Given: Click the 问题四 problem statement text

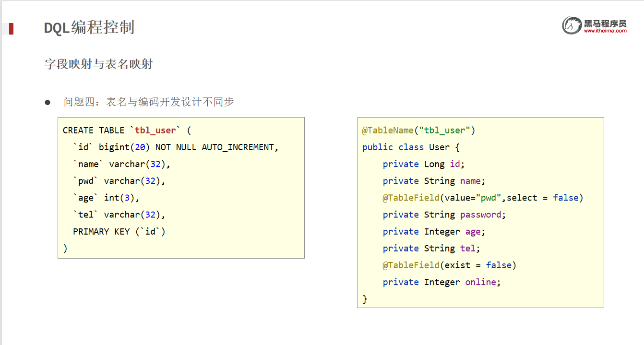Looking at the screenshot, I should click(149, 102).
